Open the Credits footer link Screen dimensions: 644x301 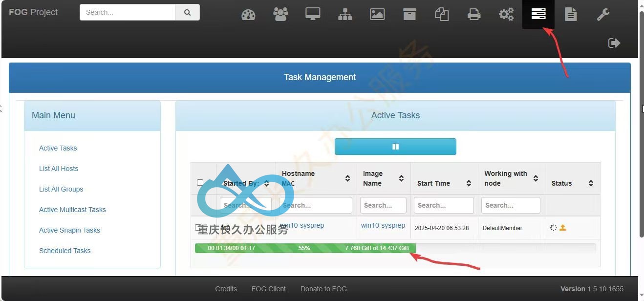click(x=226, y=289)
